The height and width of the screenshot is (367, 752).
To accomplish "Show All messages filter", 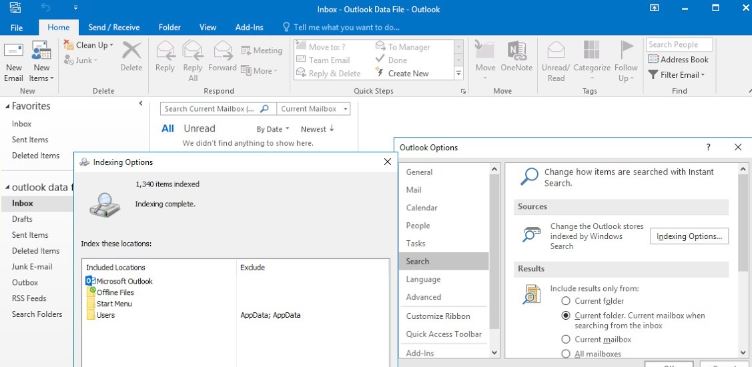I will pyautogui.click(x=168, y=129).
